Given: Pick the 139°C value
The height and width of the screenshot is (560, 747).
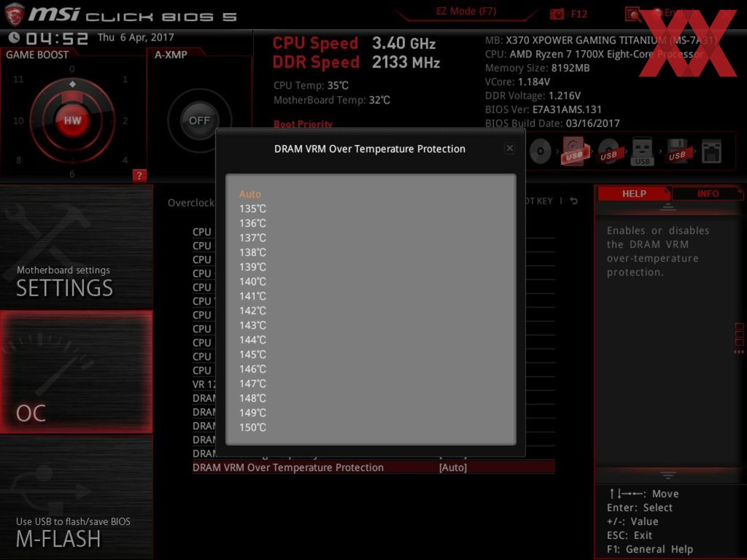Looking at the screenshot, I should point(253,267).
